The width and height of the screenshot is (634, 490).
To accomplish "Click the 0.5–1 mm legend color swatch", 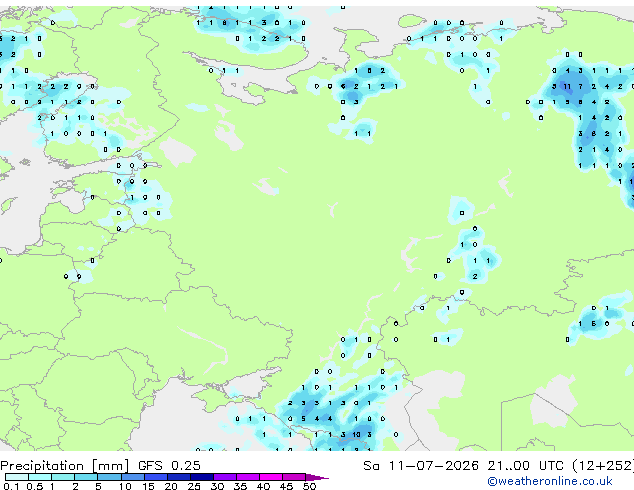I will pos(40,477).
